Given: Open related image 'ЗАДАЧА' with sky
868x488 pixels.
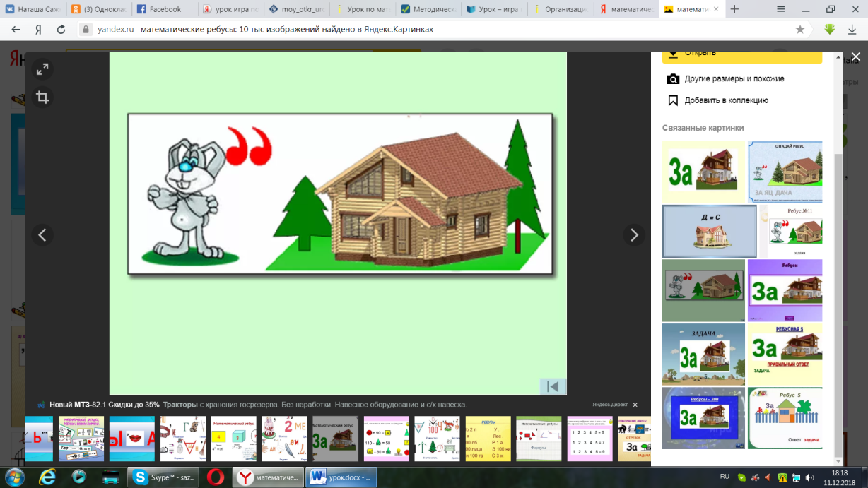Looking at the screenshot, I should 703,354.
